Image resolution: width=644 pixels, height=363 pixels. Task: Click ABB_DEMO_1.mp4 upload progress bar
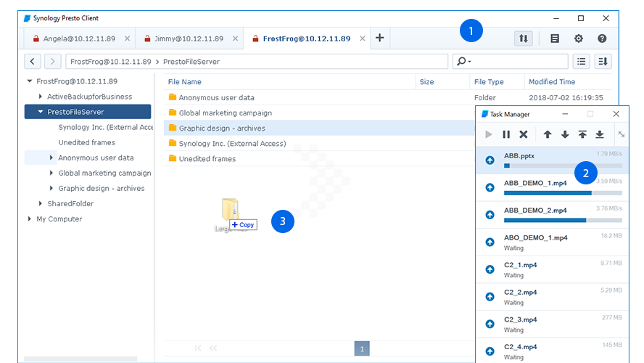[563, 193]
